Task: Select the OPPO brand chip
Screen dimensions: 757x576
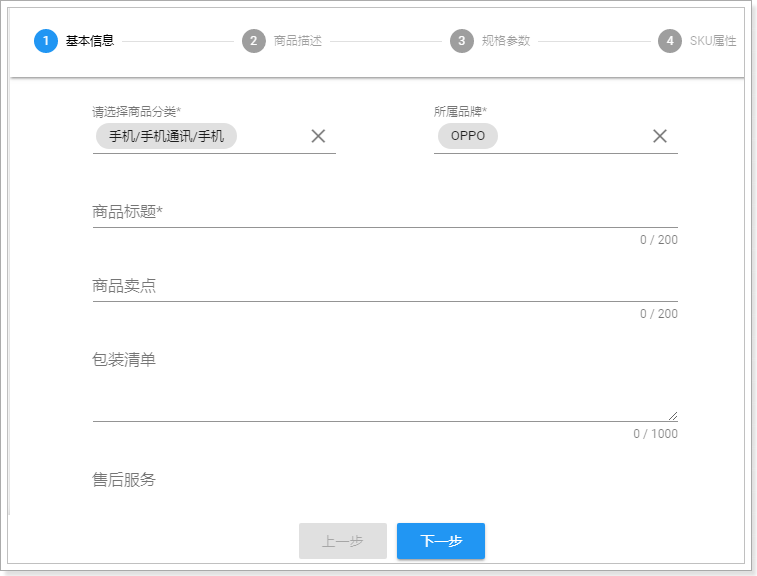Action: pyautogui.click(x=467, y=136)
